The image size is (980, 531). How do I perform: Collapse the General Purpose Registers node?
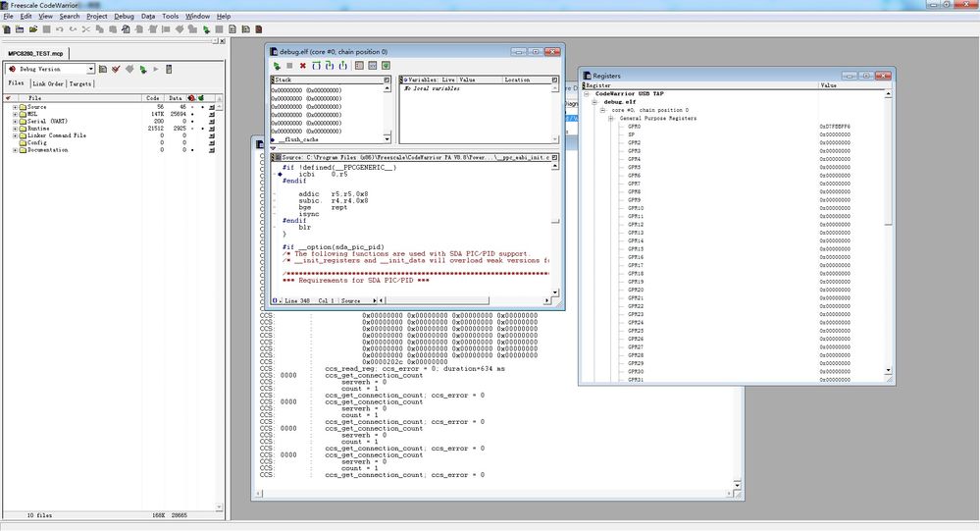(x=611, y=118)
